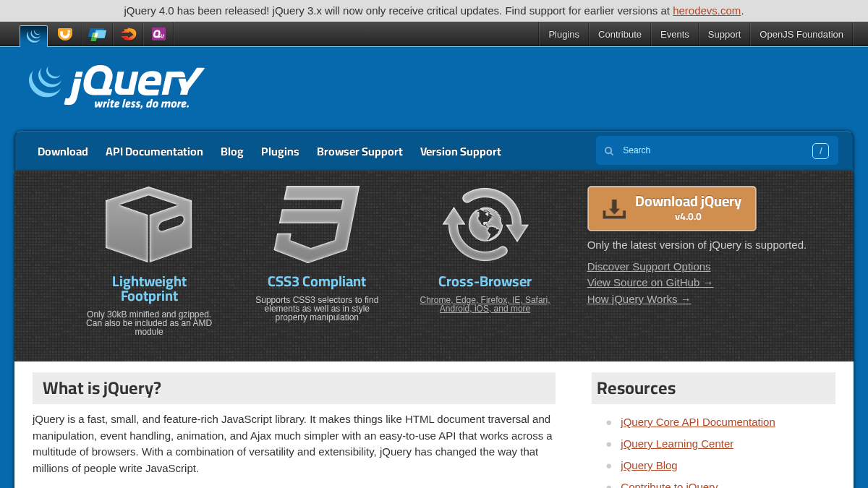
Task: Open Blog in main navigation
Action: [x=232, y=151]
